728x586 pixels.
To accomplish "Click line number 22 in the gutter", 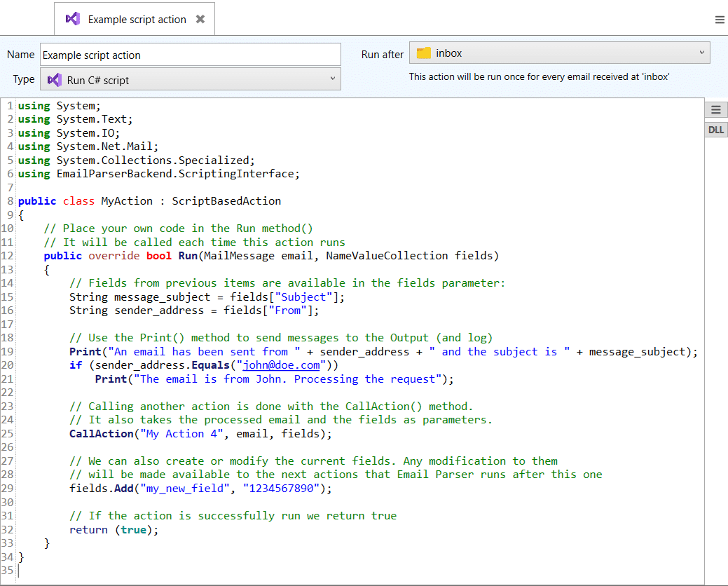I will pos(8,393).
